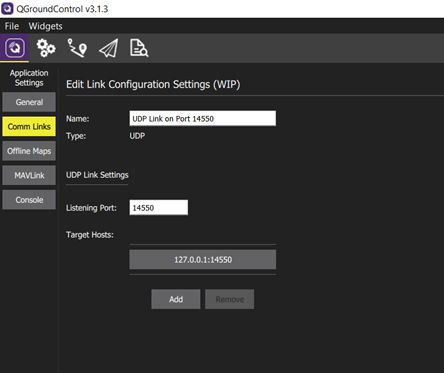
Task: Click the QGroundControl logo in title bar
Action: (x=7, y=8)
